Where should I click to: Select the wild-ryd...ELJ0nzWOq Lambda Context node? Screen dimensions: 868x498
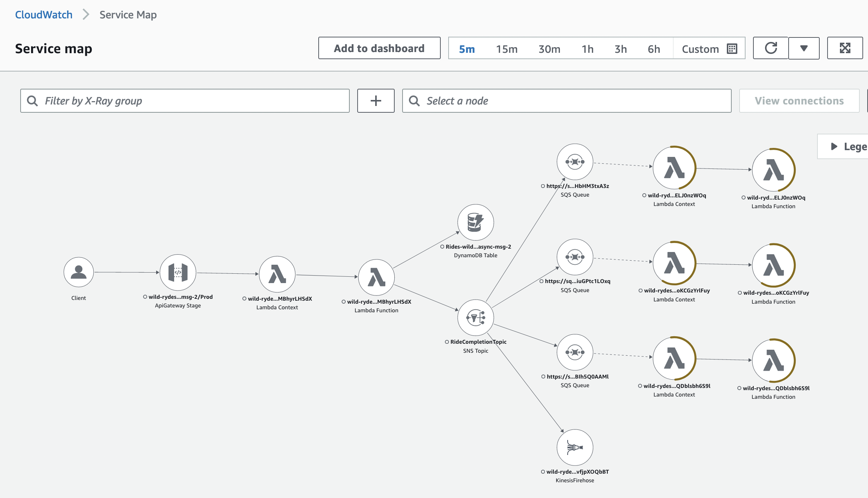point(674,168)
